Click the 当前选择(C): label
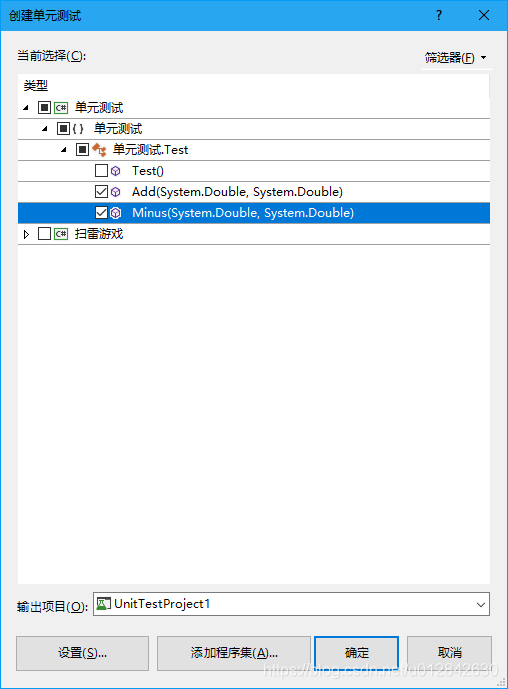The width and height of the screenshot is (508, 689). [51, 56]
